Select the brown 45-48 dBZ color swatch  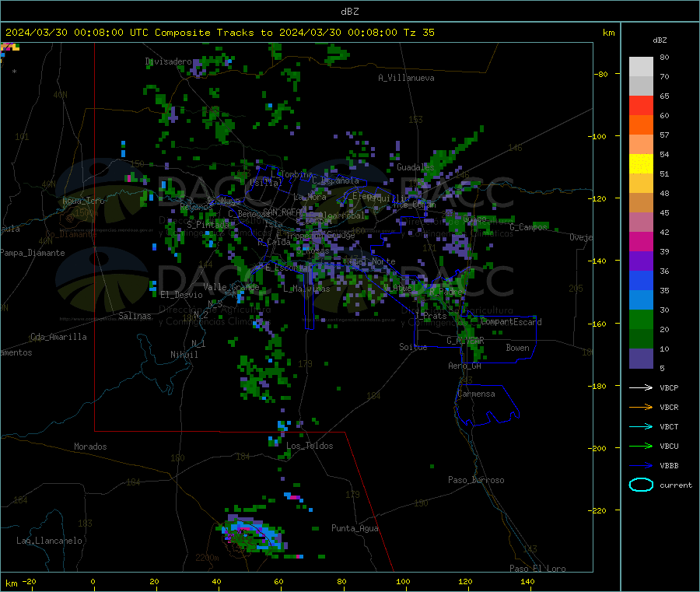pyautogui.click(x=641, y=203)
